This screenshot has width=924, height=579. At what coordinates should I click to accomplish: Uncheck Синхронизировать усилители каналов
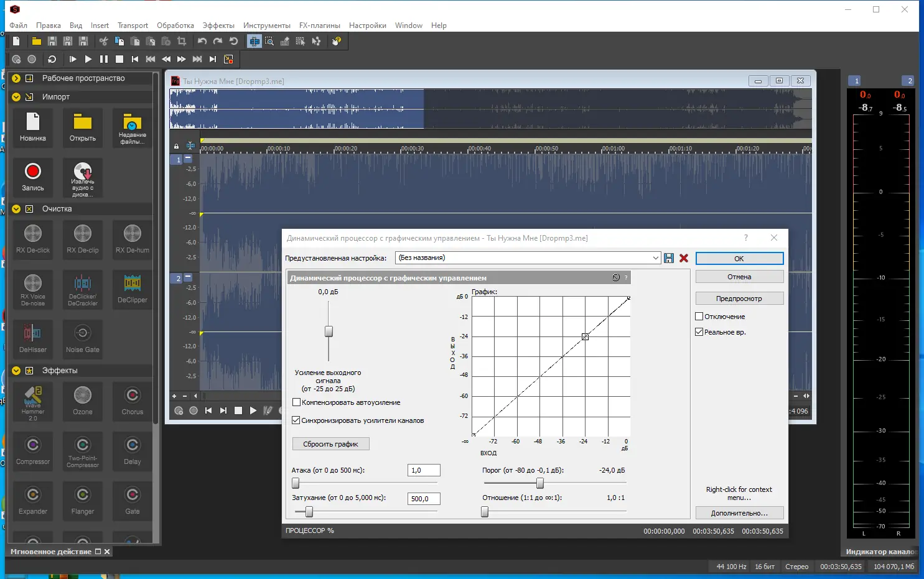[297, 420]
